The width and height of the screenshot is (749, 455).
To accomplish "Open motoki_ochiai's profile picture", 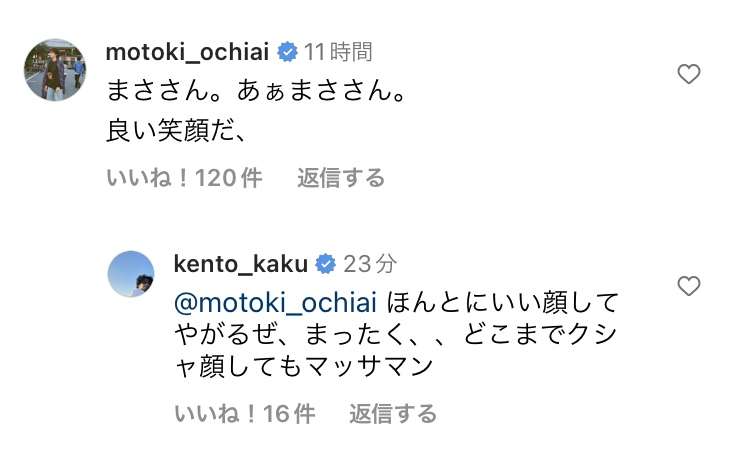I will (x=54, y=70).
